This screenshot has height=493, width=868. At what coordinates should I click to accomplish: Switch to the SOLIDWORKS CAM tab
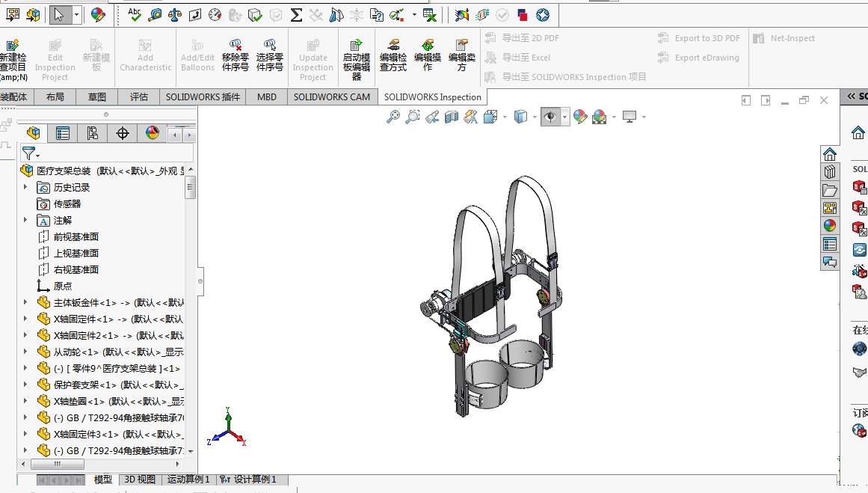click(x=332, y=97)
